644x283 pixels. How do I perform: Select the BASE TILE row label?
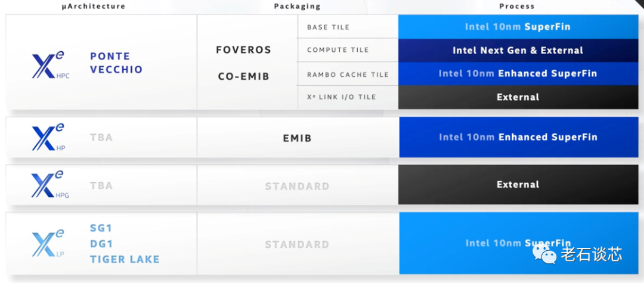328,27
